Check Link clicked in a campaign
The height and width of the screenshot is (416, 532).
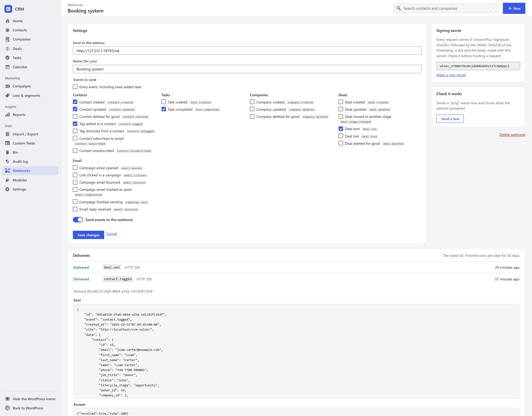point(75,175)
